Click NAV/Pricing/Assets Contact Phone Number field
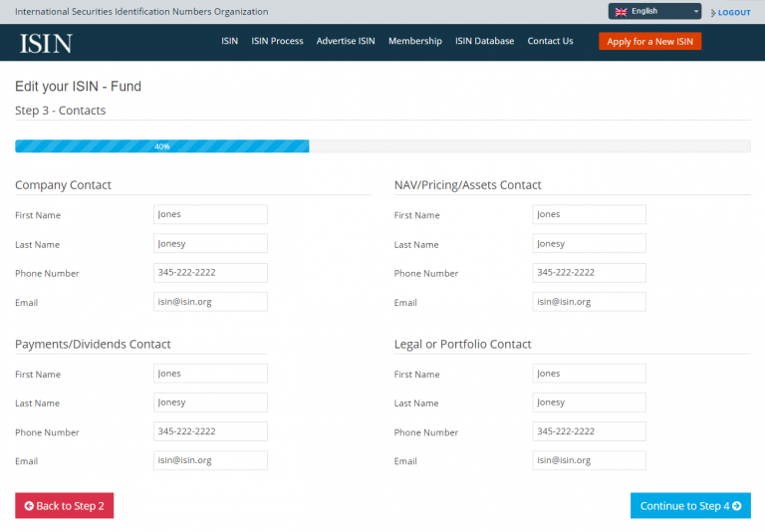The image size is (765, 532). [x=589, y=273]
